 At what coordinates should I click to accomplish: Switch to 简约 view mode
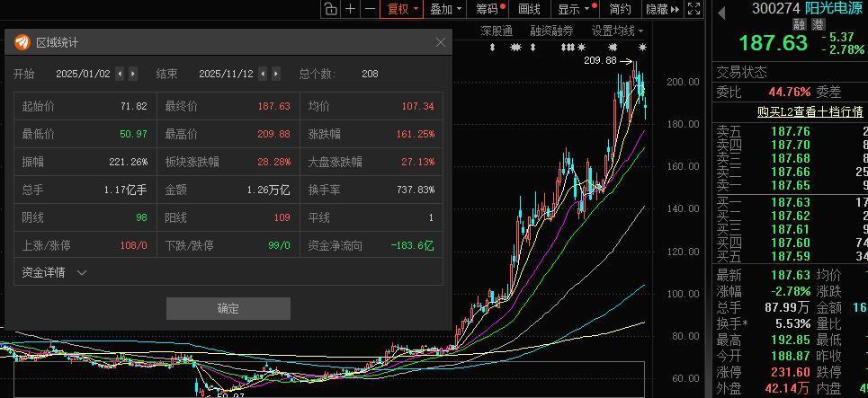(x=620, y=9)
